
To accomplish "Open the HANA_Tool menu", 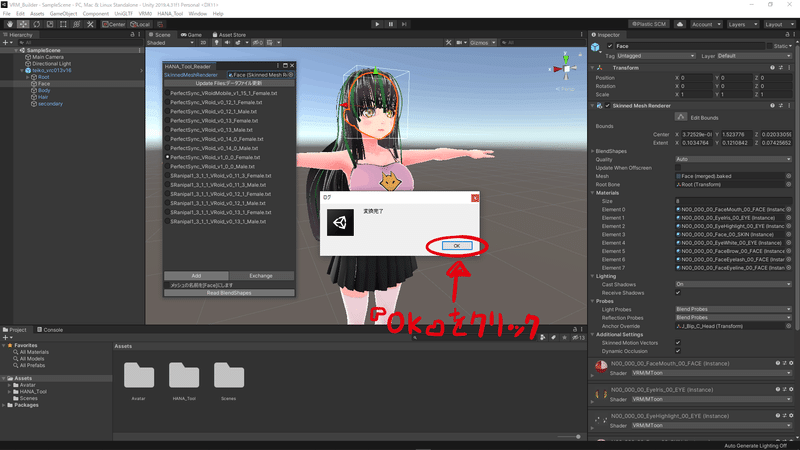I will point(170,14).
